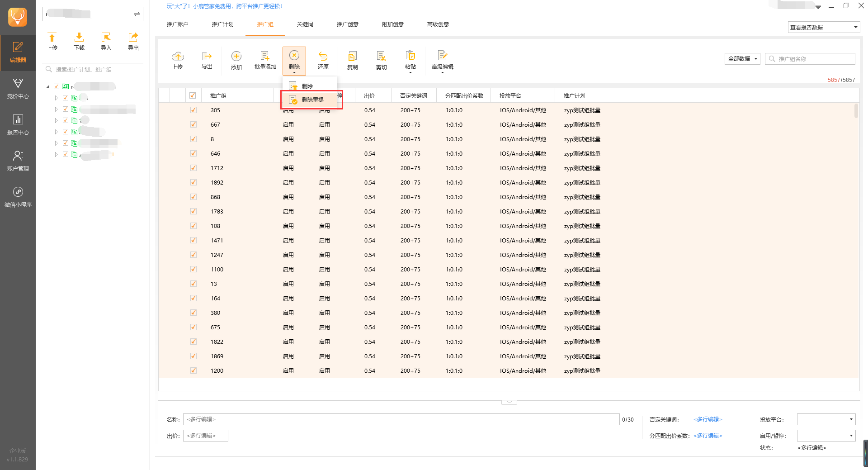Screen dimensions: 868x470
Task: Click the 删除 delete toolbar button
Action: pyautogui.click(x=294, y=61)
